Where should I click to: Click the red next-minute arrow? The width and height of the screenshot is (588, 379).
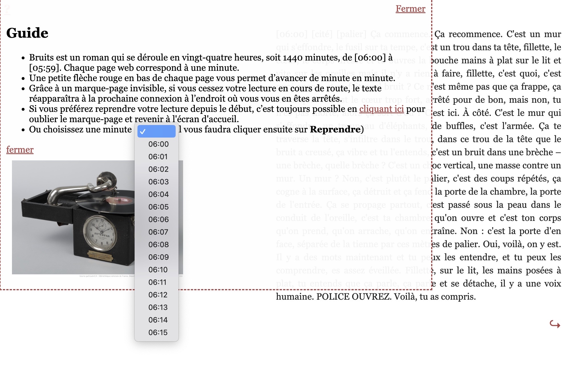tap(555, 324)
